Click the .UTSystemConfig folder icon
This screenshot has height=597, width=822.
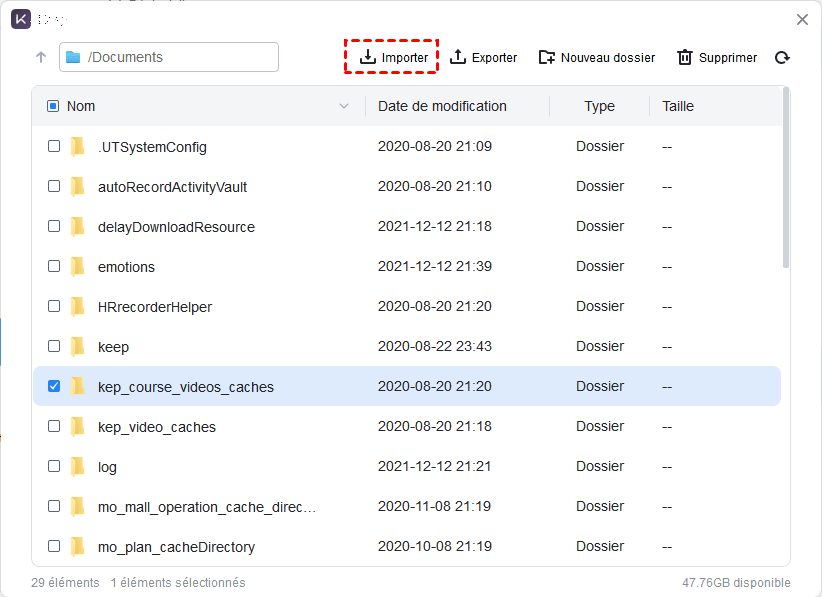click(78, 146)
